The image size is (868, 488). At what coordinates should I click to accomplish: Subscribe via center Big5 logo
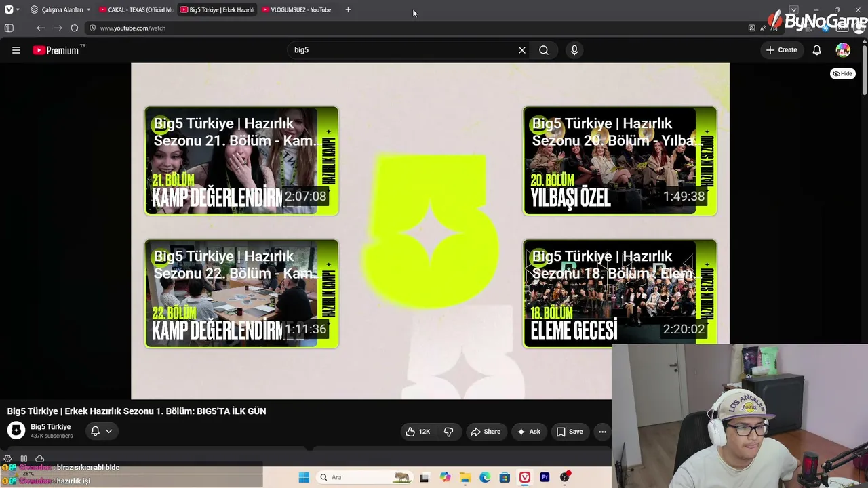coord(431,230)
